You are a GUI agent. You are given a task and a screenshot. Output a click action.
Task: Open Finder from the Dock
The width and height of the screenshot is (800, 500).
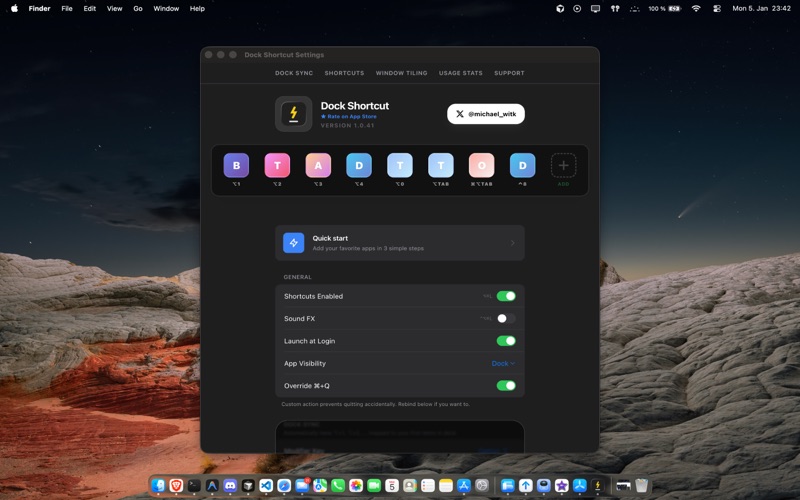158,485
